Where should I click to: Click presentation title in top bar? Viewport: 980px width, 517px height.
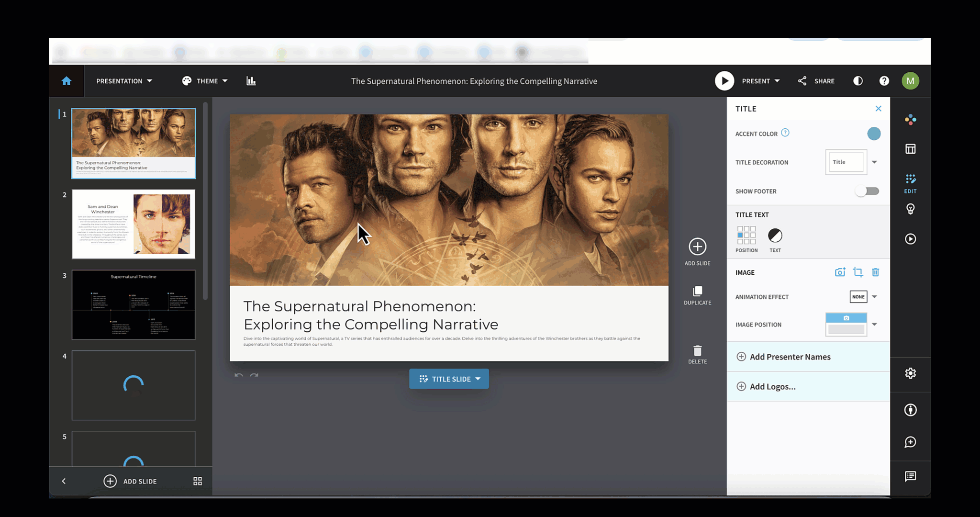tap(474, 81)
